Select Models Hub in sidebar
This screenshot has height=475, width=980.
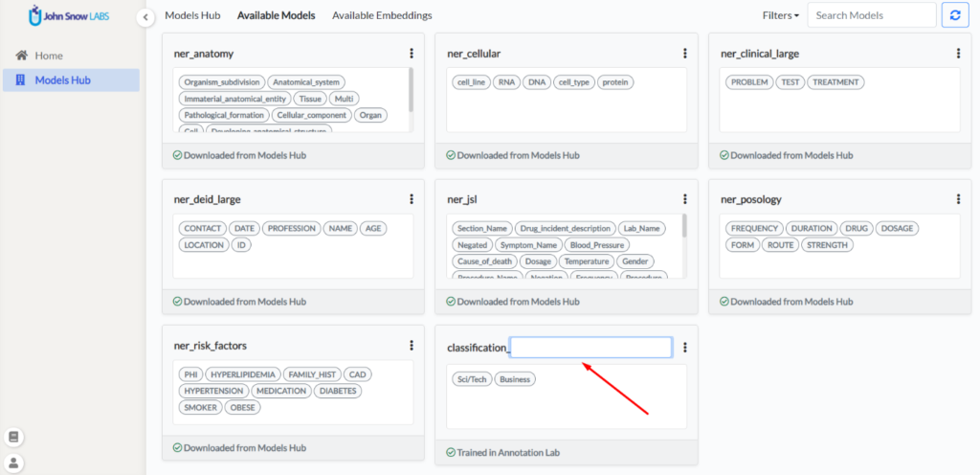tap(71, 80)
